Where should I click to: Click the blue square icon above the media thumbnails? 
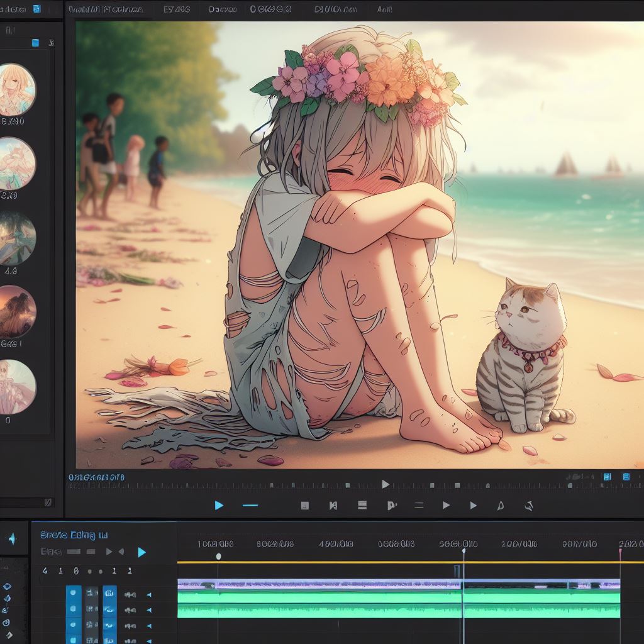coord(35,43)
